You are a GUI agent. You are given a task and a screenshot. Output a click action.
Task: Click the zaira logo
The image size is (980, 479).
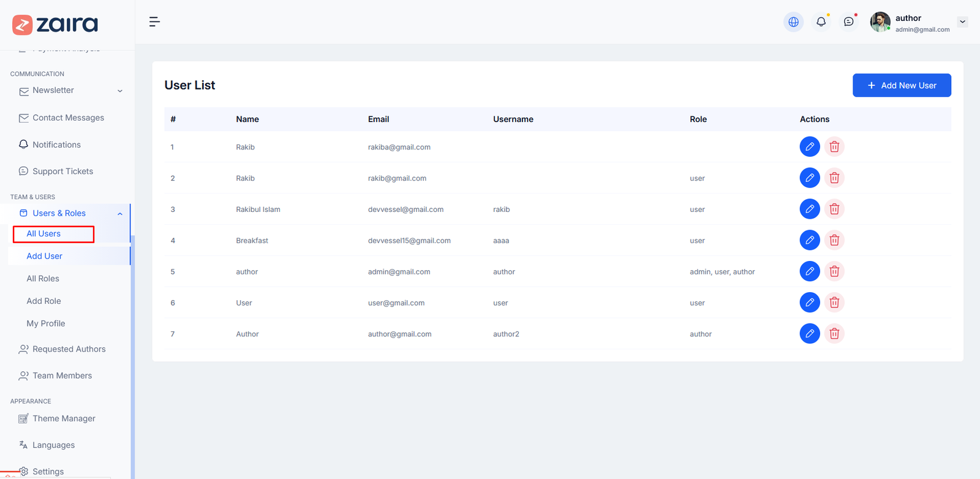point(55,25)
